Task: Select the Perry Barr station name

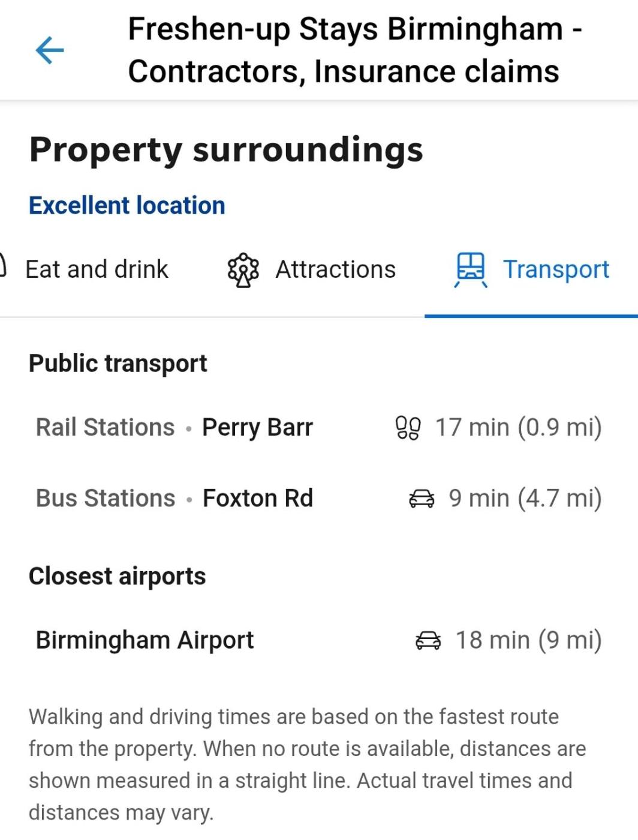Action: [257, 428]
